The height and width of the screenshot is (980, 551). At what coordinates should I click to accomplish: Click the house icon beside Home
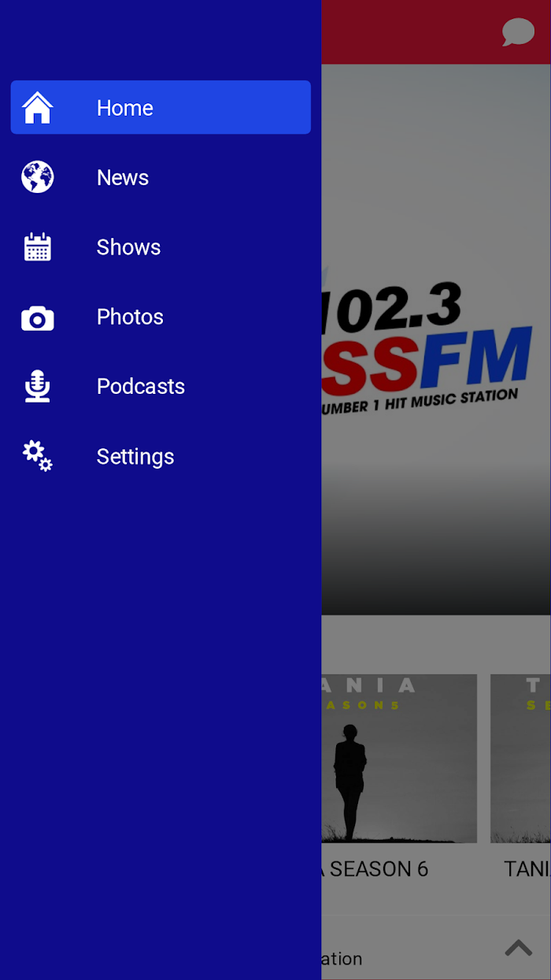coord(37,108)
